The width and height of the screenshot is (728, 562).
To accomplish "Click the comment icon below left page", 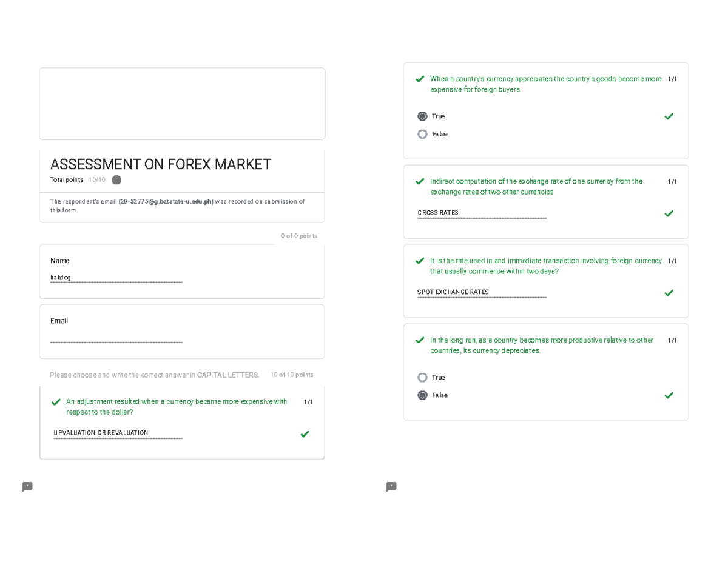I will [27, 487].
